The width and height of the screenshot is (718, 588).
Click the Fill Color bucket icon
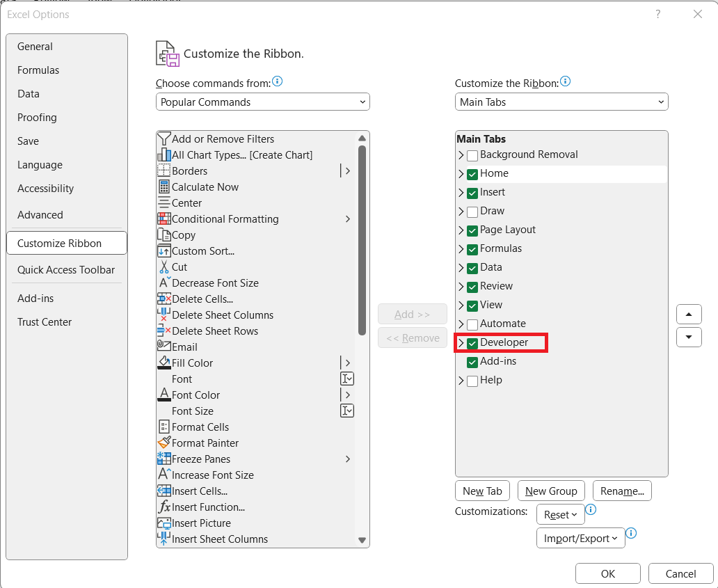pyautogui.click(x=164, y=363)
